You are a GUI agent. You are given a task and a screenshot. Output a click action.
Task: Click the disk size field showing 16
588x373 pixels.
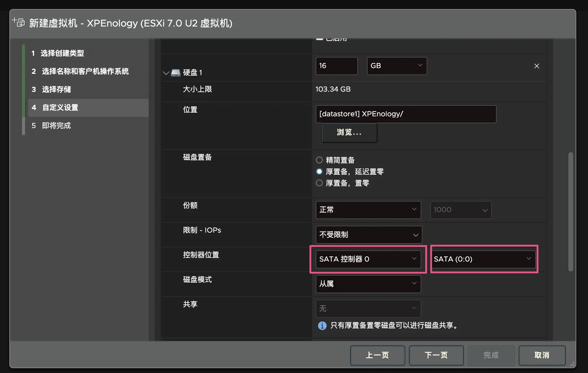[x=336, y=66]
